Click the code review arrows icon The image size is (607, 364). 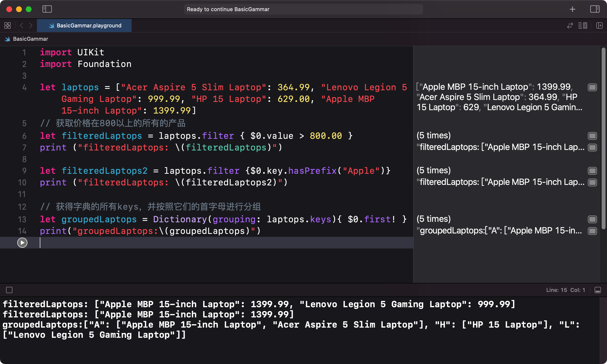pos(570,25)
